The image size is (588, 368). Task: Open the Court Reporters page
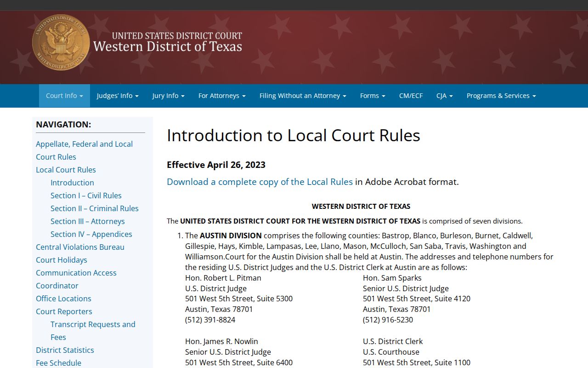(64, 311)
